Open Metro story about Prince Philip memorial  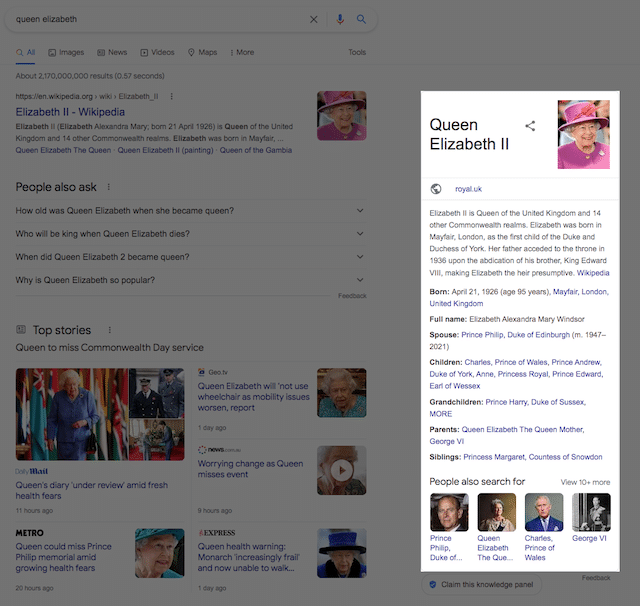[63, 557]
